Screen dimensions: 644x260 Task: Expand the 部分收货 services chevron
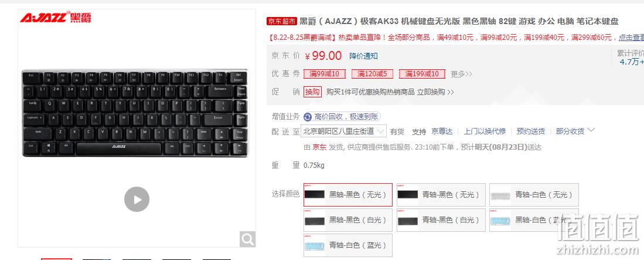pyautogui.click(x=591, y=130)
